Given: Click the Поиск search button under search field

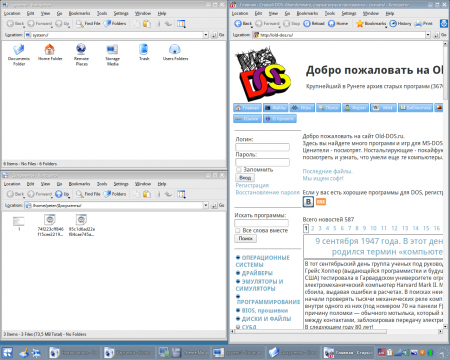Looking at the screenshot, I should 246,238.
